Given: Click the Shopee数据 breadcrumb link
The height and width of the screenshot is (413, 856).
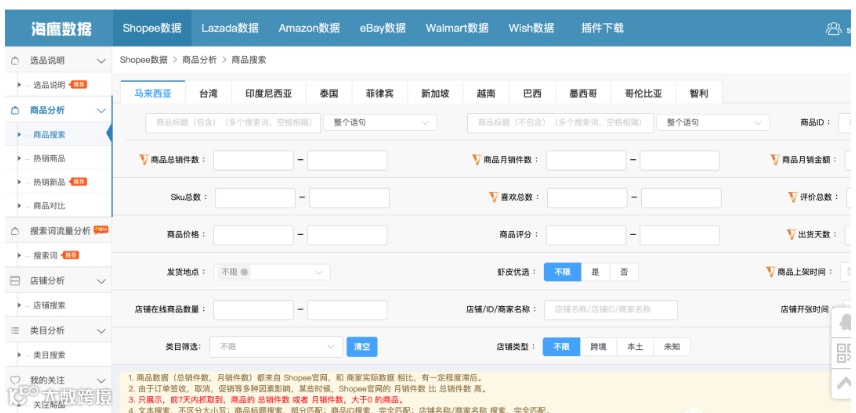Looking at the screenshot, I should tap(144, 60).
